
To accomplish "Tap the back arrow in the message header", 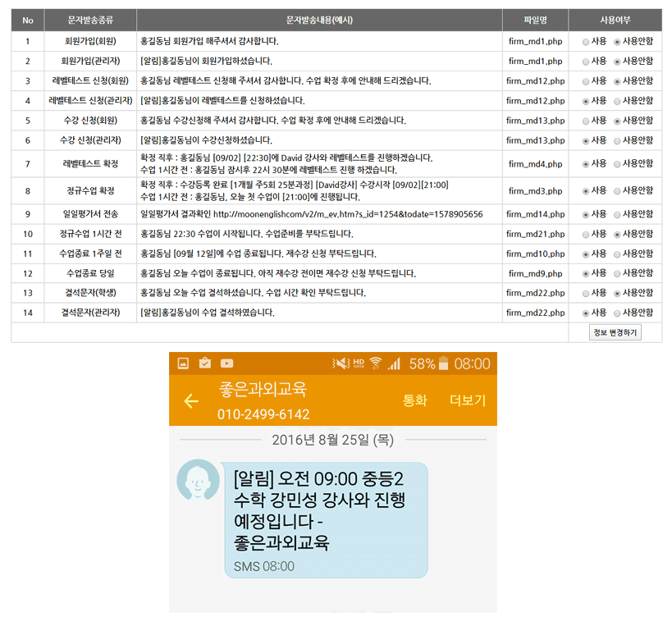I will click(191, 401).
